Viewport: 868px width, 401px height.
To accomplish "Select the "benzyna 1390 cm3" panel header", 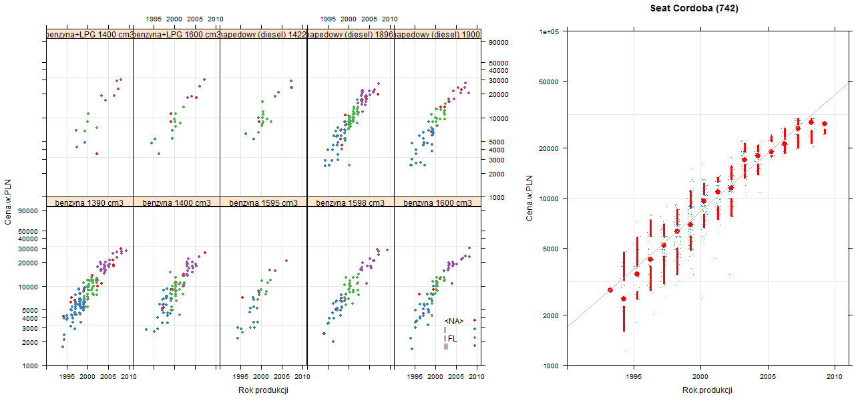I will (x=90, y=203).
